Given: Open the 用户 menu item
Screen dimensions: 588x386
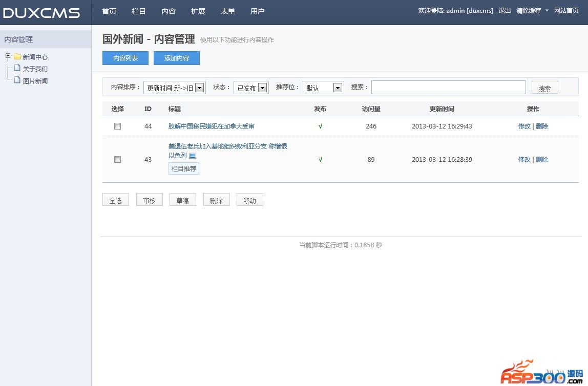Looking at the screenshot, I should [x=257, y=11].
